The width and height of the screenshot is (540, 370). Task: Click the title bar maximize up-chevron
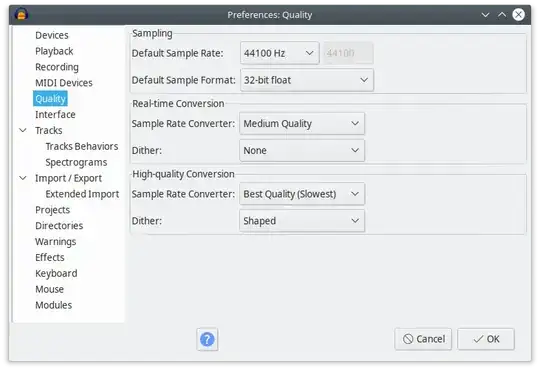(x=502, y=14)
